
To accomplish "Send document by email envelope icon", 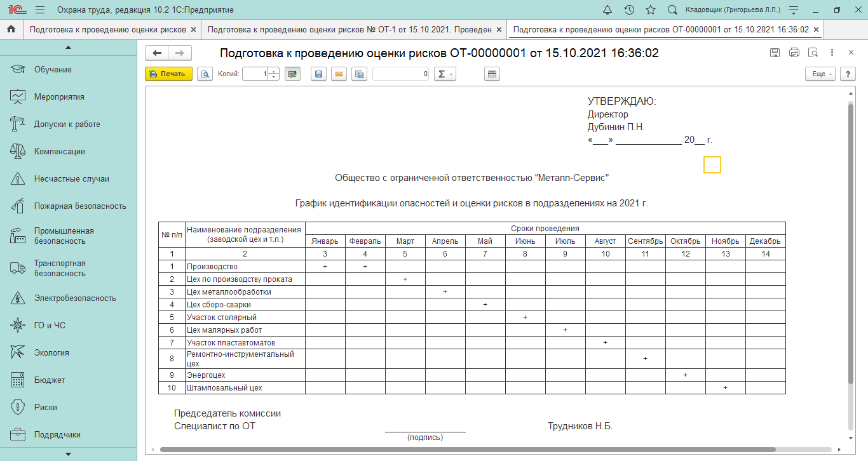I will tap(339, 74).
